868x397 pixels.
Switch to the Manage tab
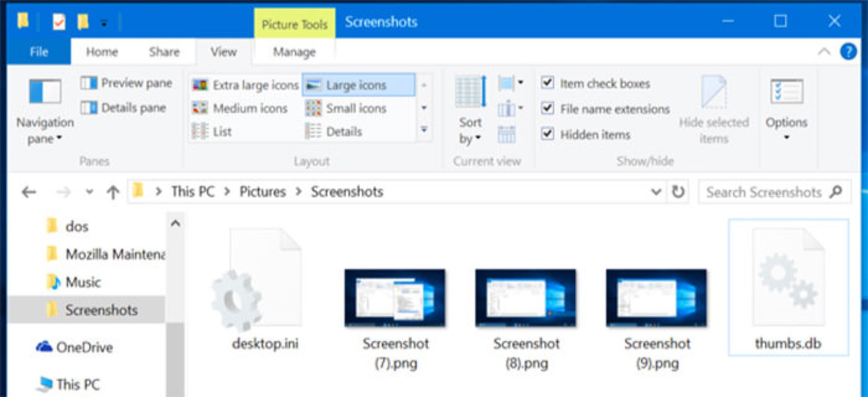coord(294,52)
